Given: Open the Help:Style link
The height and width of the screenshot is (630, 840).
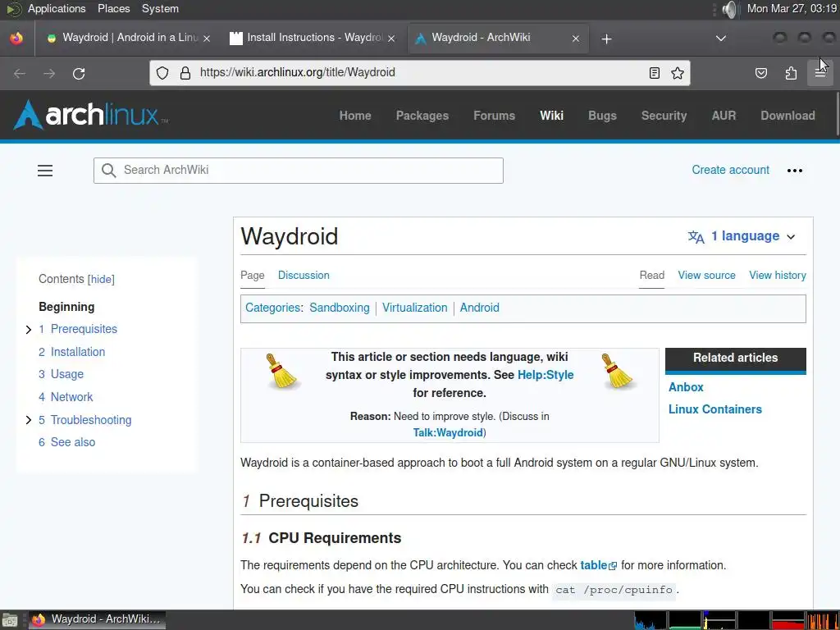Looking at the screenshot, I should 546,375.
